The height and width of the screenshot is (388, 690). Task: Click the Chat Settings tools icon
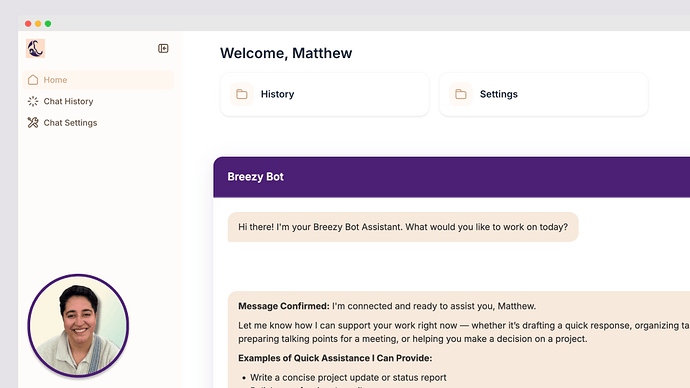coord(33,123)
